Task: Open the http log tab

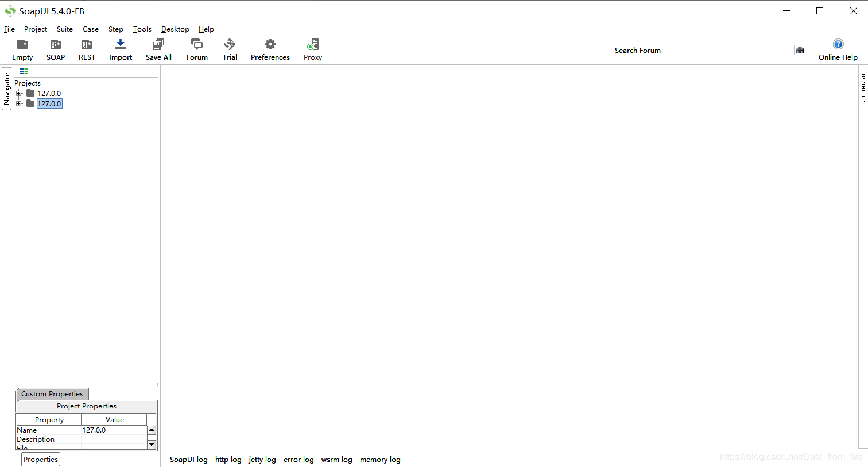Action: tap(228, 460)
